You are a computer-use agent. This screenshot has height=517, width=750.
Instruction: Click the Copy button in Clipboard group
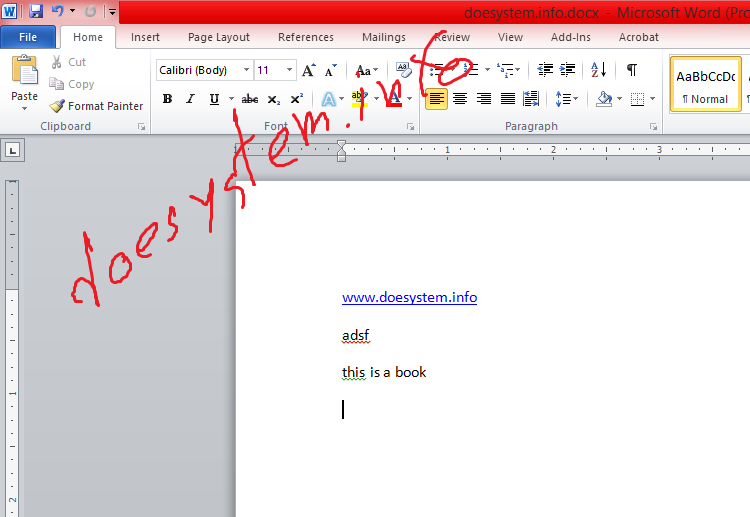[x=72, y=84]
